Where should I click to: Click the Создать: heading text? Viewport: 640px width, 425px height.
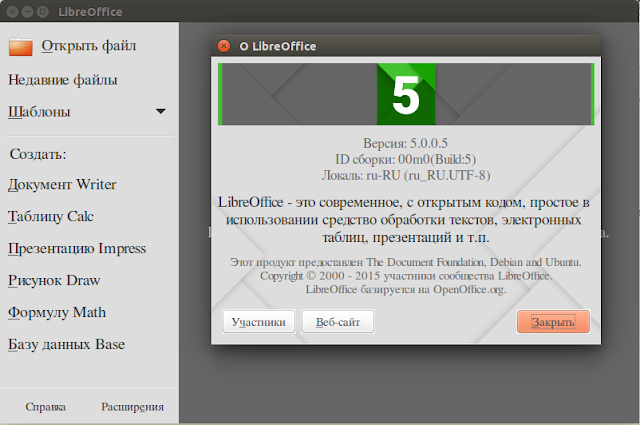(x=38, y=154)
